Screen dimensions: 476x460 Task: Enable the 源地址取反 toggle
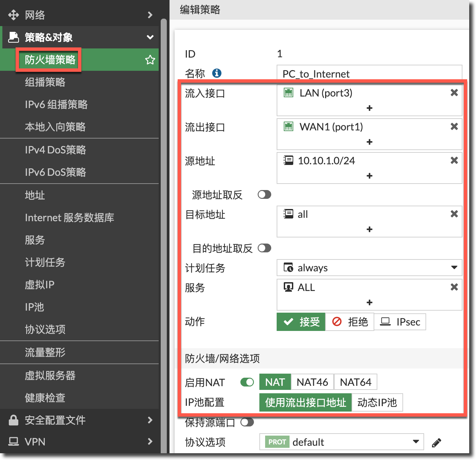(264, 195)
